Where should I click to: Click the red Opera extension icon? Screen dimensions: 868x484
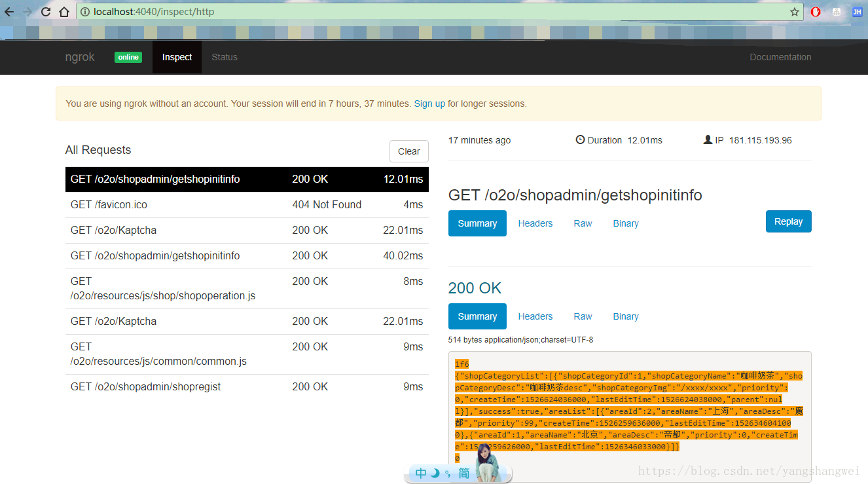816,12
